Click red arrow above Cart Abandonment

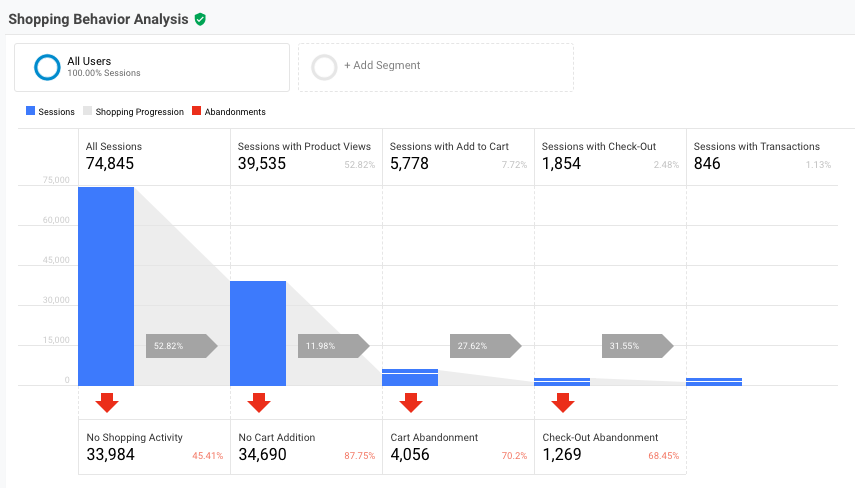point(411,402)
